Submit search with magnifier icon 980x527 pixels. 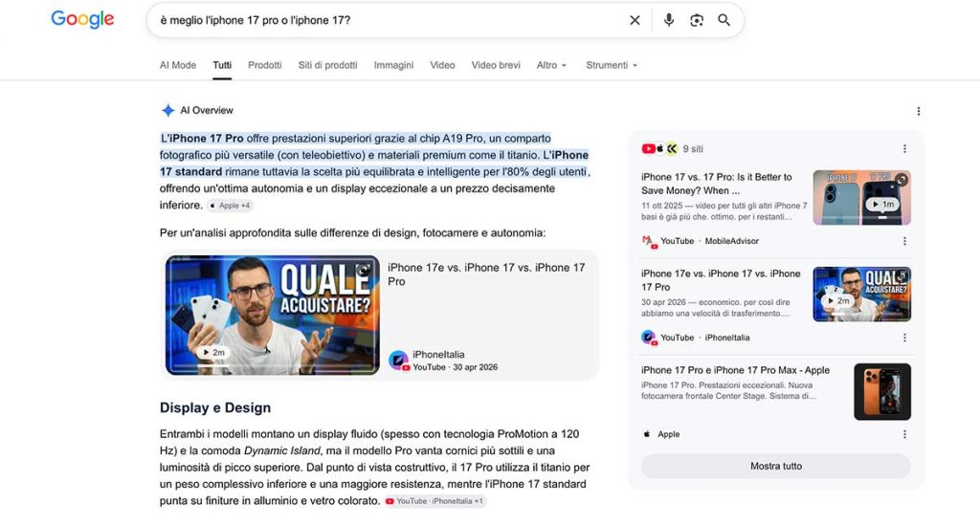[724, 20]
